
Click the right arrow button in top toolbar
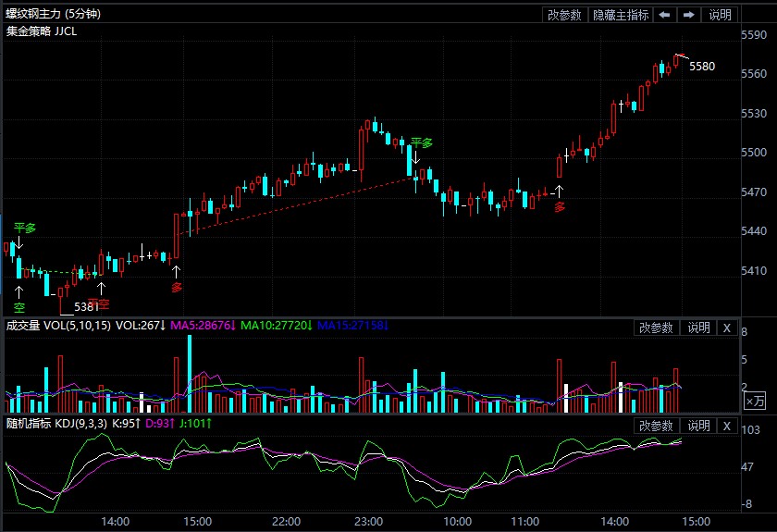click(x=689, y=15)
